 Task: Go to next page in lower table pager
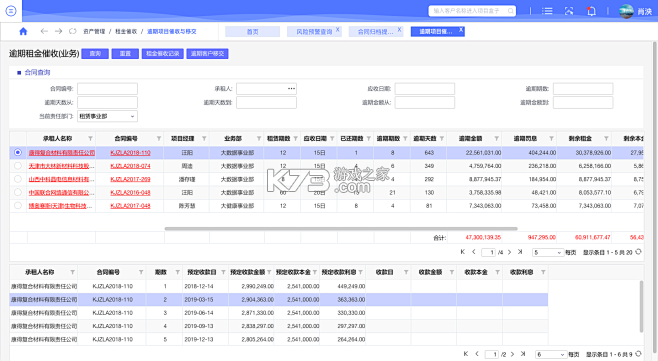[512, 354]
